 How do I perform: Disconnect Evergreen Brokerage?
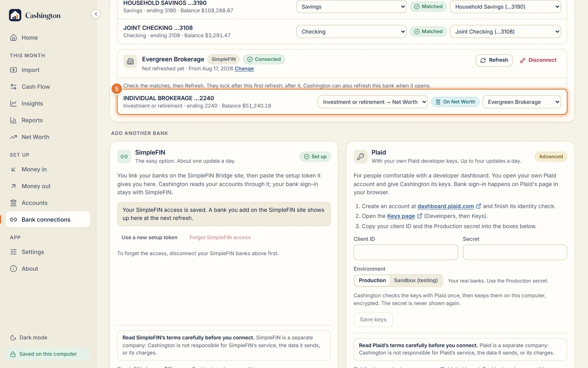(x=538, y=60)
